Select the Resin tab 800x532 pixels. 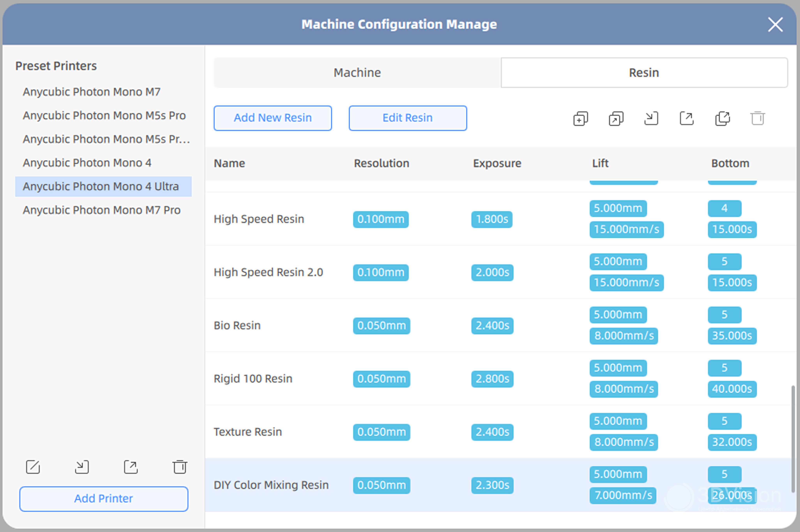pyautogui.click(x=644, y=73)
